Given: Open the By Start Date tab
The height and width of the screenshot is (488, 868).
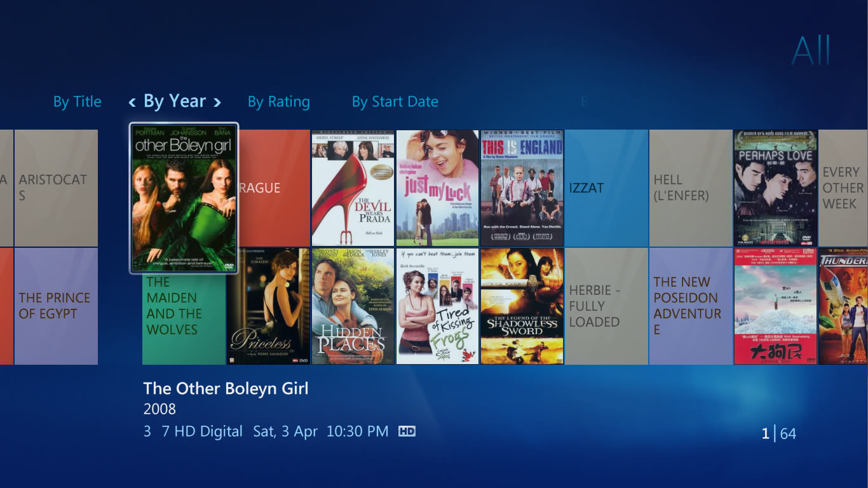Looking at the screenshot, I should [395, 102].
